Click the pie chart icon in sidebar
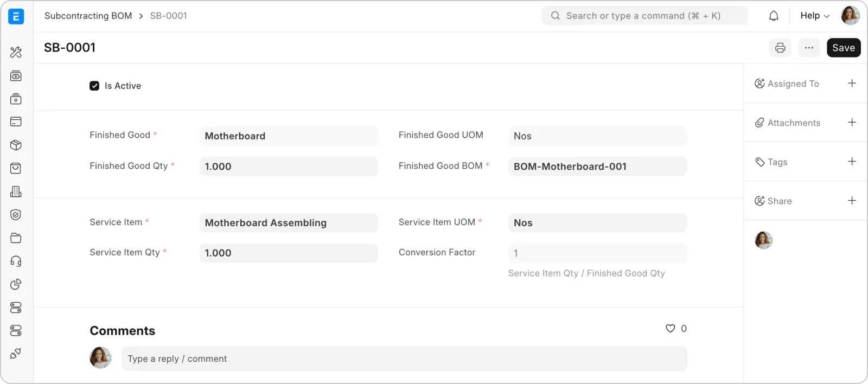 (x=16, y=284)
